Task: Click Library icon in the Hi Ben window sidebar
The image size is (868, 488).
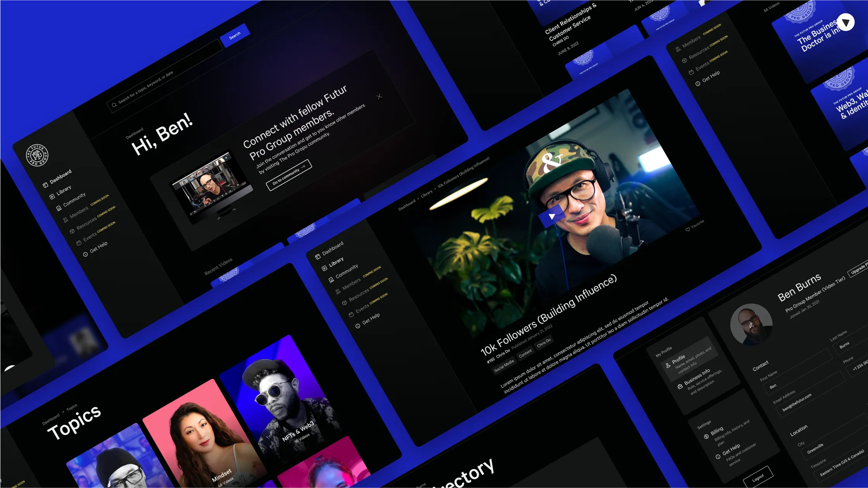Action: (52, 197)
